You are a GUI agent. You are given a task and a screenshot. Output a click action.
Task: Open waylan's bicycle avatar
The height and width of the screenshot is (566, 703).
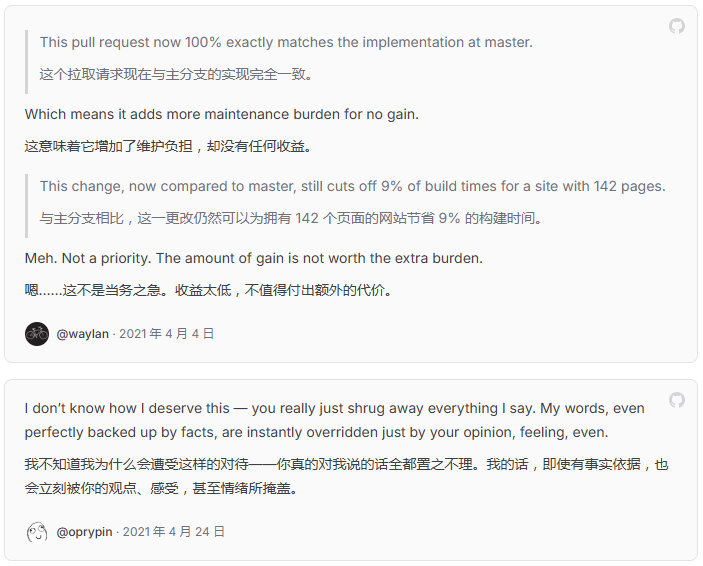pos(37,334)
